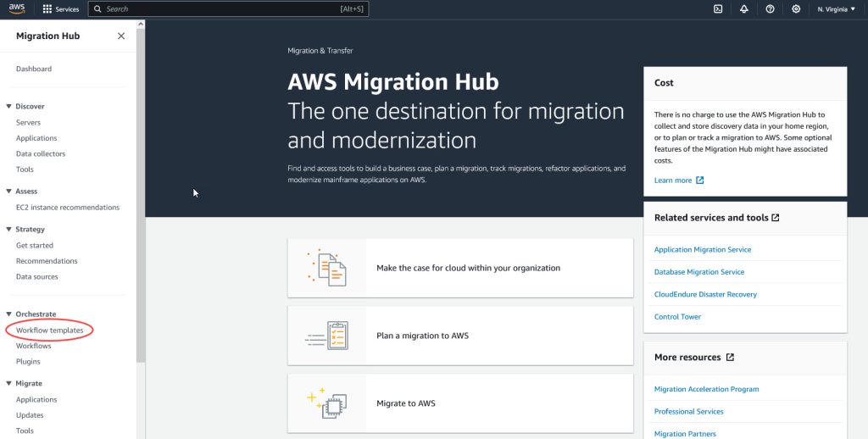Focus the top Search input field

tap(228, 8)
